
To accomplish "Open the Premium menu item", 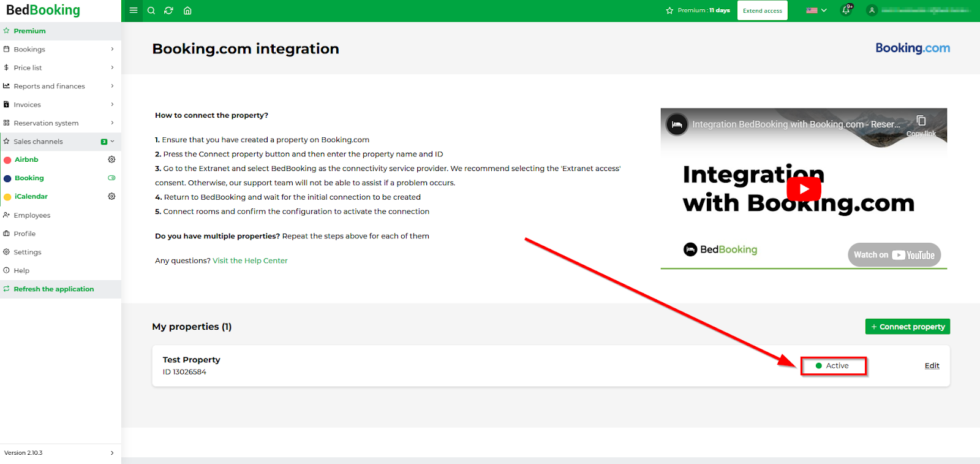I will (x=61, y=31).
